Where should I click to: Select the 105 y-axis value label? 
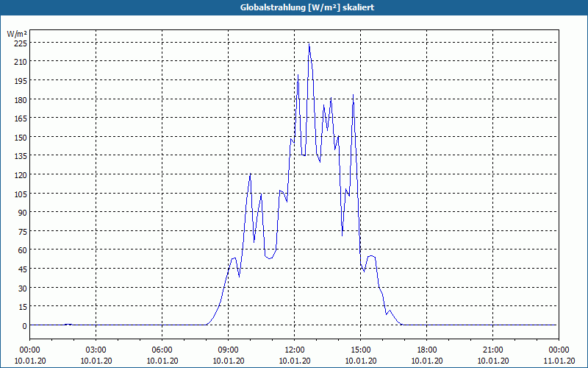click(21, 194)
